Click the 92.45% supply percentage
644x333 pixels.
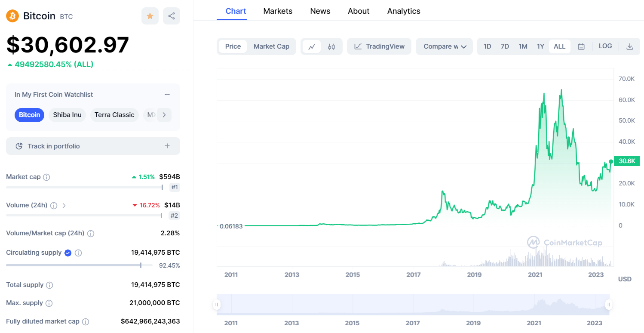[x=169, y=265]
